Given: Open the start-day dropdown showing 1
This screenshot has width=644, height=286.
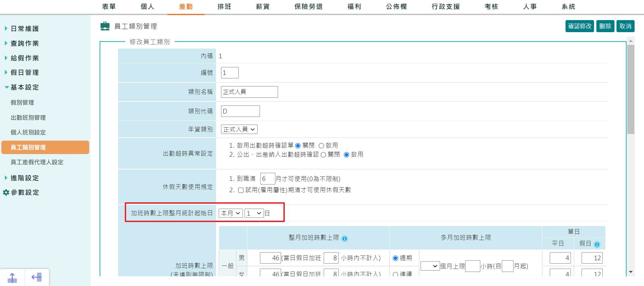Looking at the screenshot, I should (x=254, y=213).
